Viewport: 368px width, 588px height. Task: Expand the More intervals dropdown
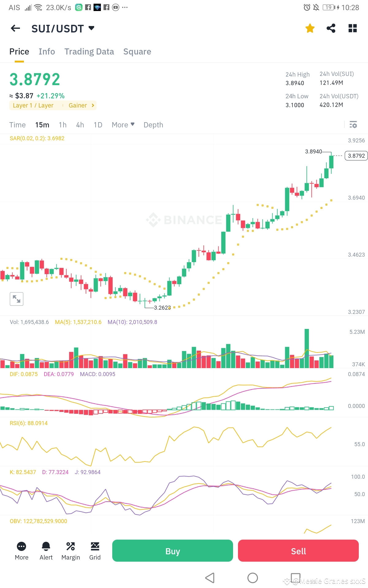(x=123, y=125)
